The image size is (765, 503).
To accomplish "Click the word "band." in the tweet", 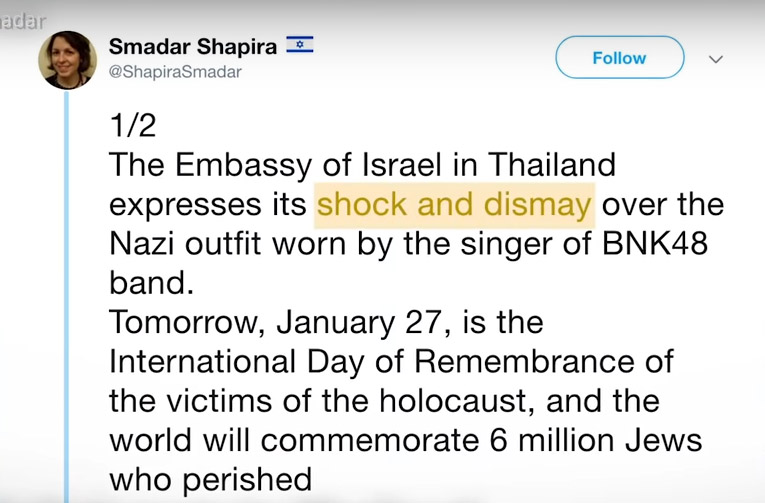I will 150,282.
